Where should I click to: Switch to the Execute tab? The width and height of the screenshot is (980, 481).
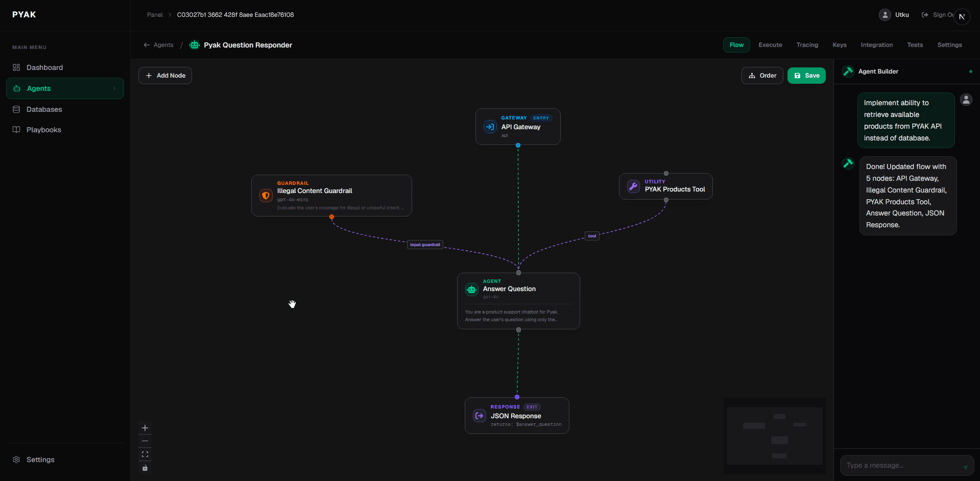coord(770,45)
